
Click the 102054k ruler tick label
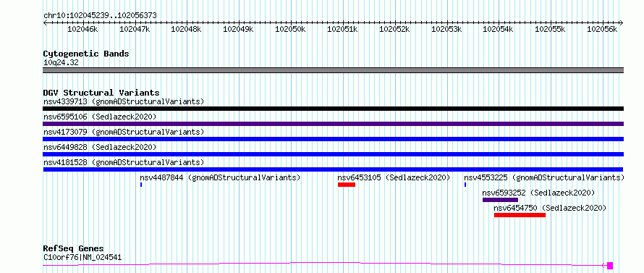(499, 30)
